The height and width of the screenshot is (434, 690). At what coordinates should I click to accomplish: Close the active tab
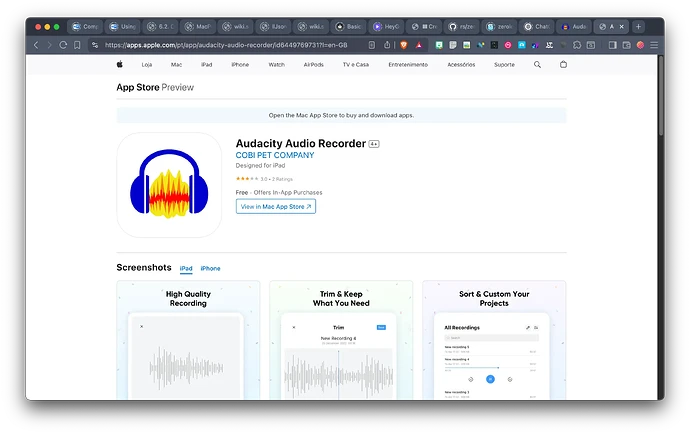pyautogui.click(x=621, y=26)
